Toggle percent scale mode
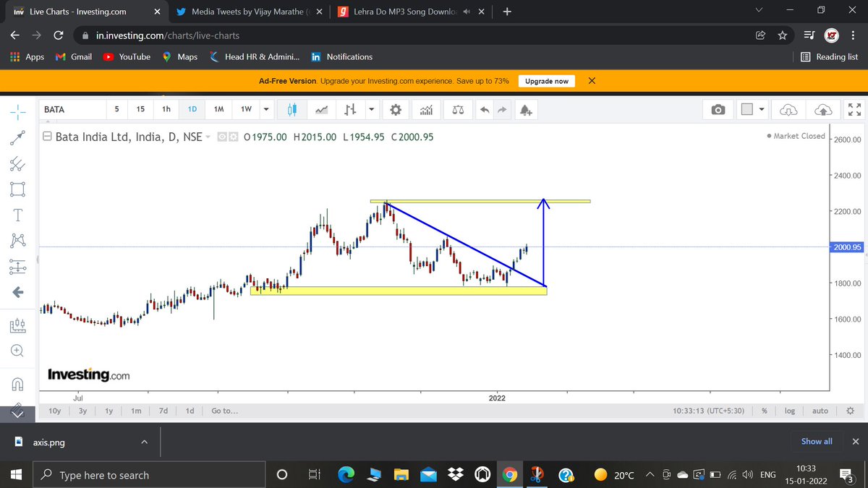Image resolution: width=868 pixels, height=488 pixels. click(x=765, y=411)
